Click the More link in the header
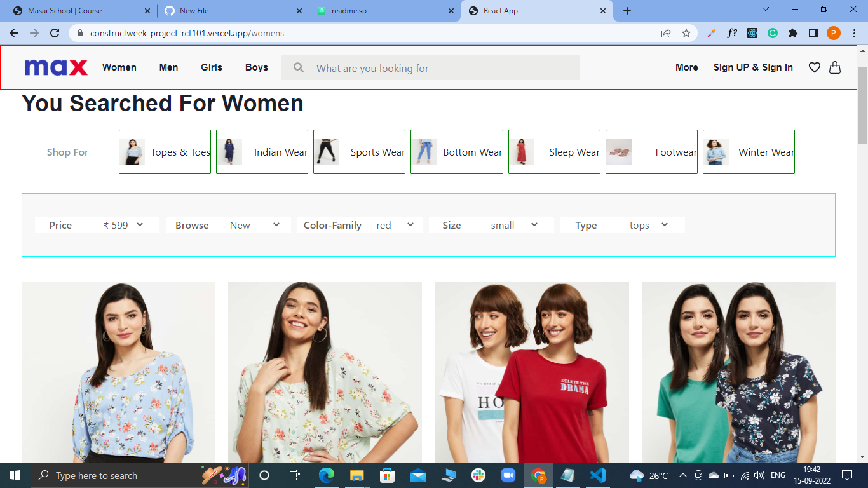The height and width of the screenshot is (488, 868). (686, 67)
